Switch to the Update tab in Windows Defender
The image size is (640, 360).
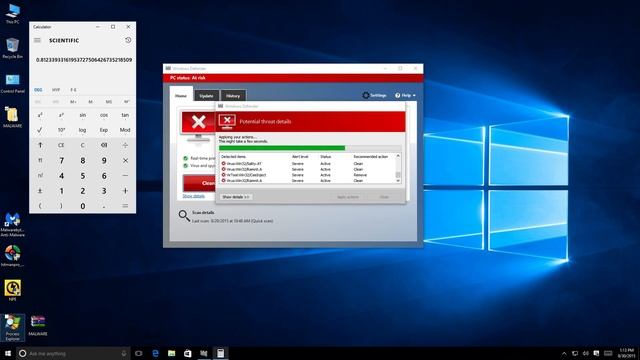click(206, 96)
